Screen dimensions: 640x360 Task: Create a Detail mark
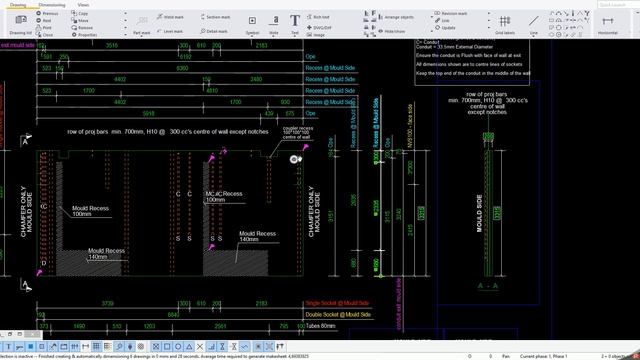click(214, 31)
